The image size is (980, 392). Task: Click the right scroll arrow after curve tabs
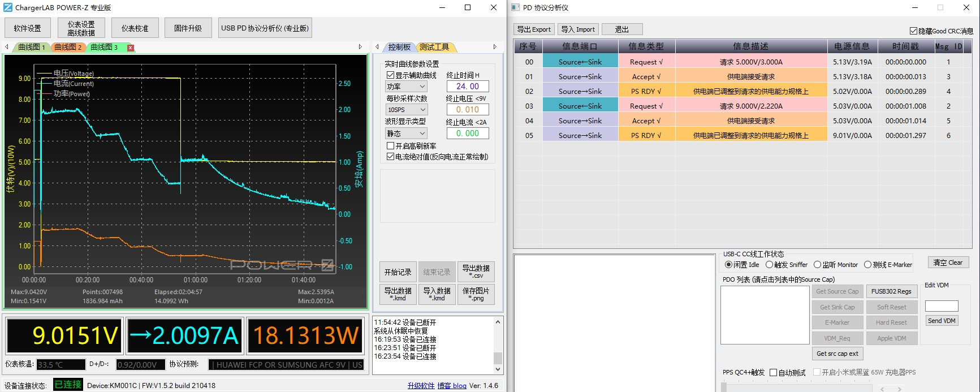[x=360, y=47]
